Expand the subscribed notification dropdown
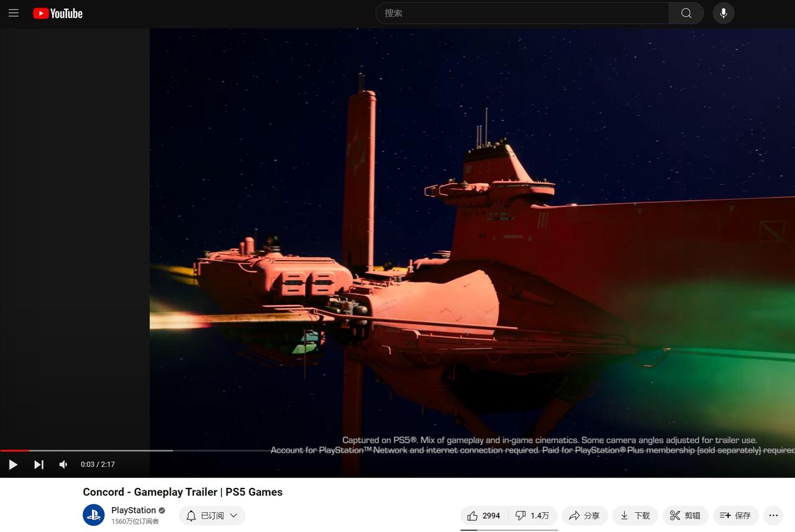The width and height of the screenshot is (795, 532). [x=212, y=516]
